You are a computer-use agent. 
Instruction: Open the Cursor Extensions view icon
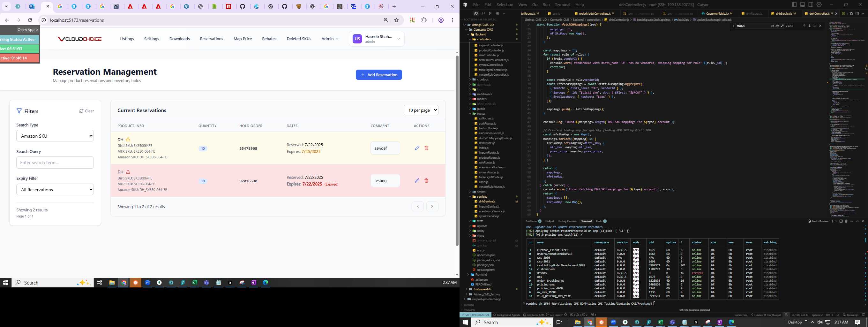point(498,13)
